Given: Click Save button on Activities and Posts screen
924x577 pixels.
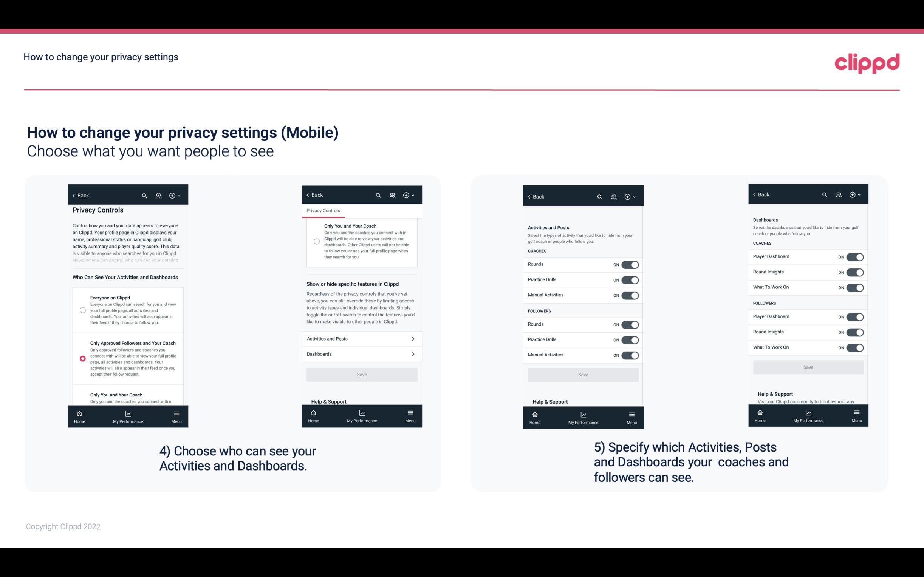Looking at the screenshot, I should (583, 374).
